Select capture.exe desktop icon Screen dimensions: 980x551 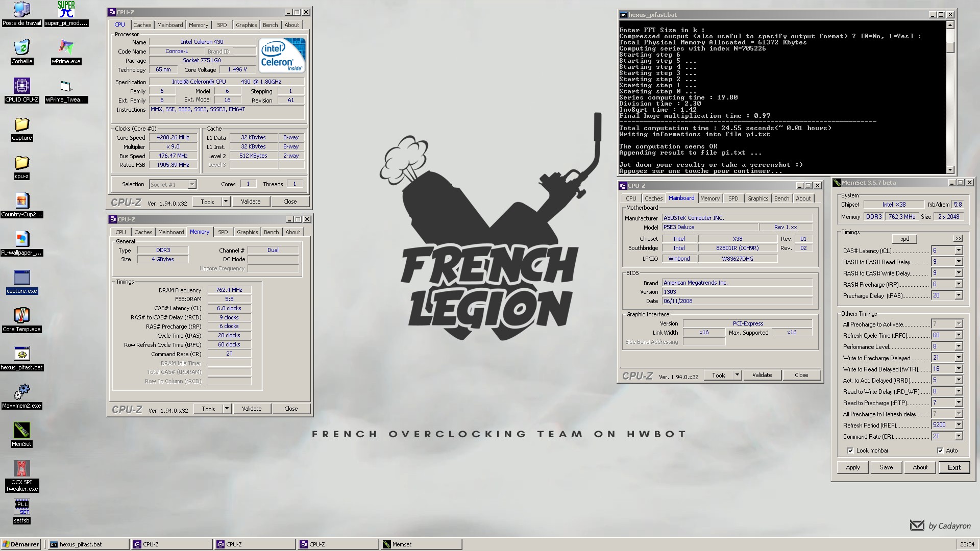coord(21,282)
